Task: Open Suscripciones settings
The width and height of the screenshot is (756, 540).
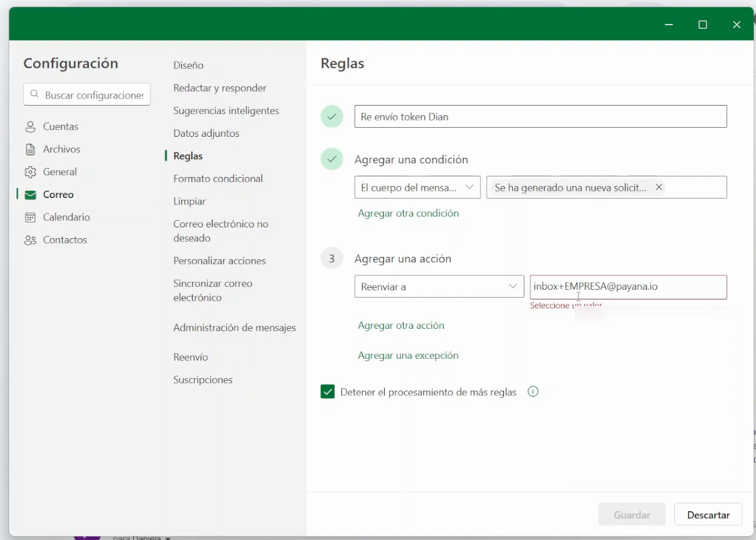Action: (203, 380)
